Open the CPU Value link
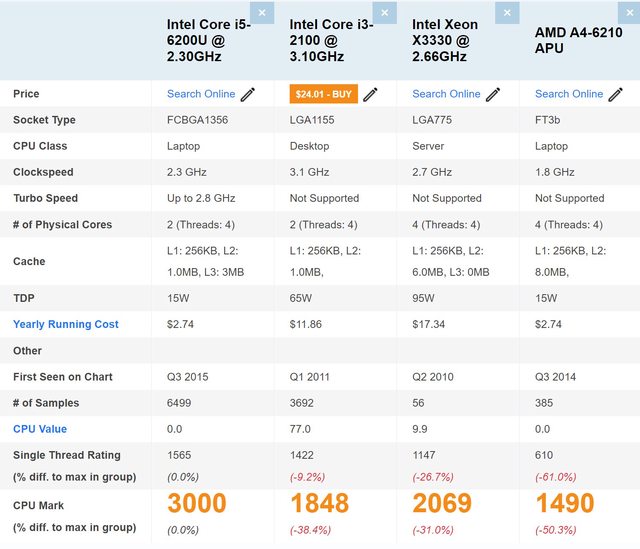The height and width of the screenshot is (549, 640). coord(40,429)
